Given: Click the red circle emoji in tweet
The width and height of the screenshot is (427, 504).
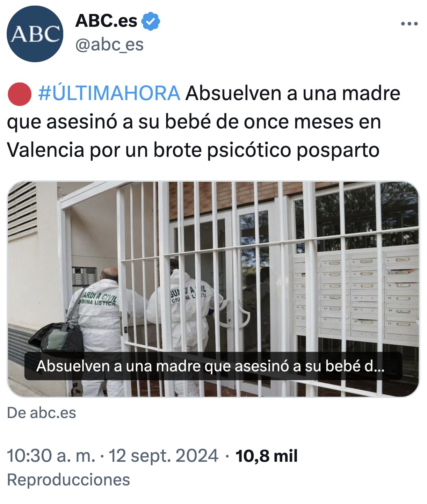Looking at the screenshot, I should pyautogui.click(x=20, y=94).
